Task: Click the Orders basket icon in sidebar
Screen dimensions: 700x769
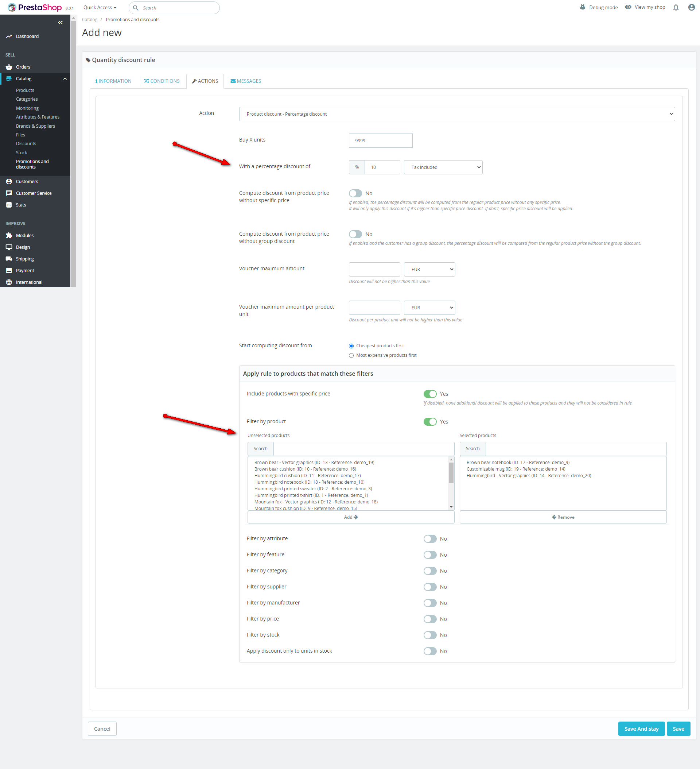Action: point(9,67)
